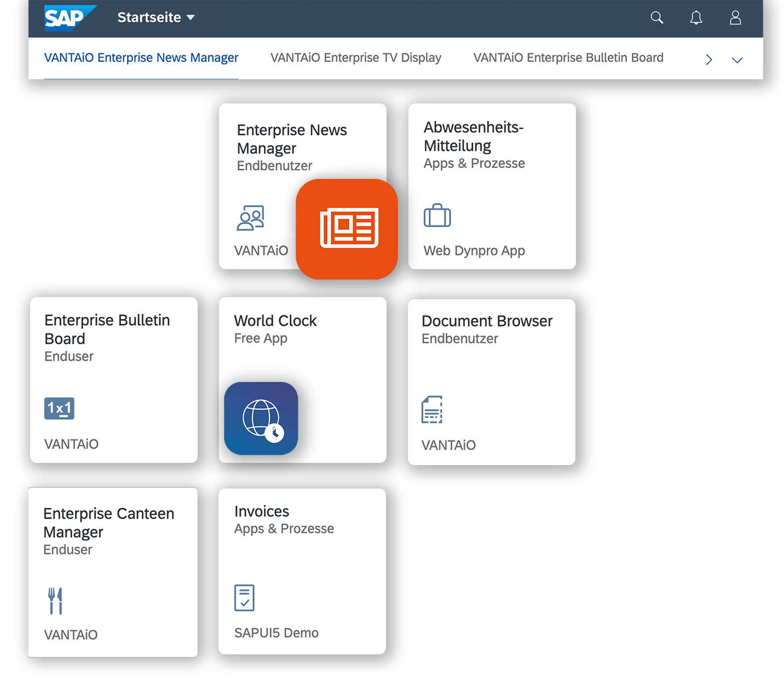Click the right arrow to show more tabs
784x691 pixels.
coord(709,59)
